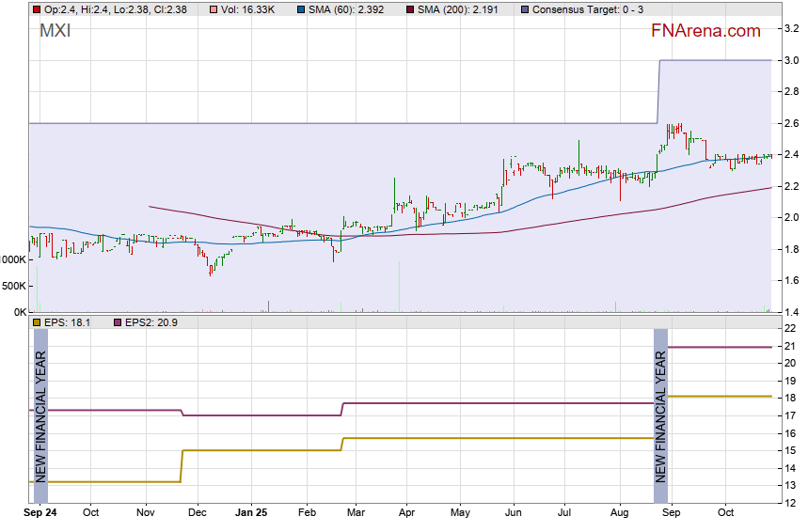808x532 pixels.
Task: Click the MXI ticker symbol label
Action: tap(55, 31)
